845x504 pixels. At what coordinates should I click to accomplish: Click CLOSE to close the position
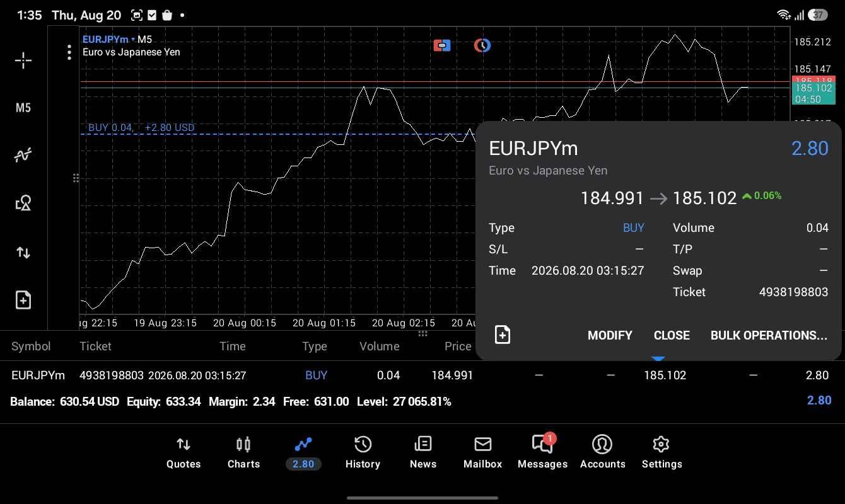pos(672,335)
